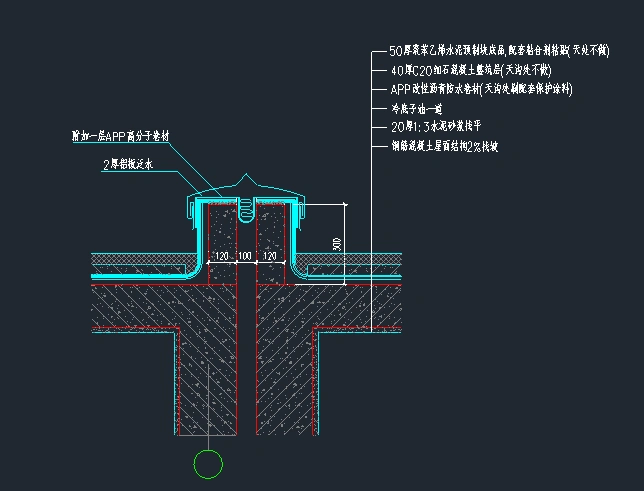Select the pointed peak of metal cap
644x491 pixels.
(246, 180)
